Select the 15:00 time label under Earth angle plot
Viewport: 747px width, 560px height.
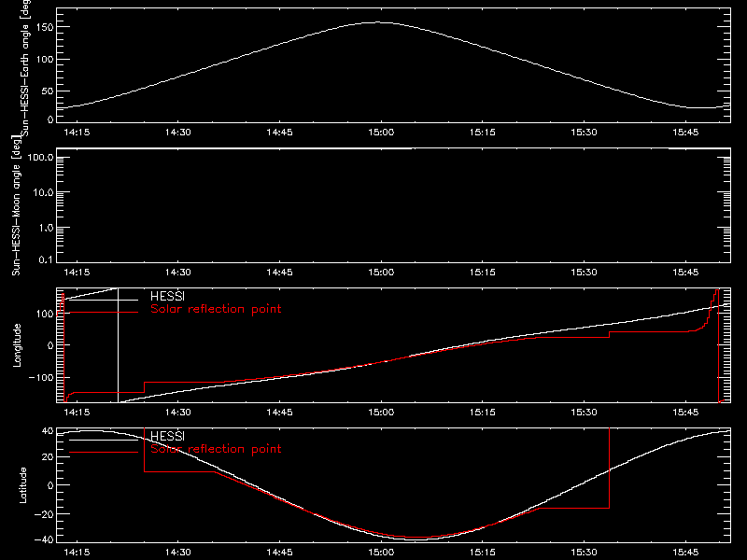point(381,132)
